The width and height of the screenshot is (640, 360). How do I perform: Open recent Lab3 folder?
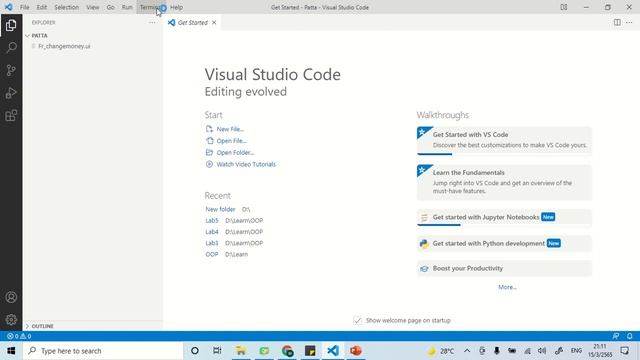click(212, 243)
